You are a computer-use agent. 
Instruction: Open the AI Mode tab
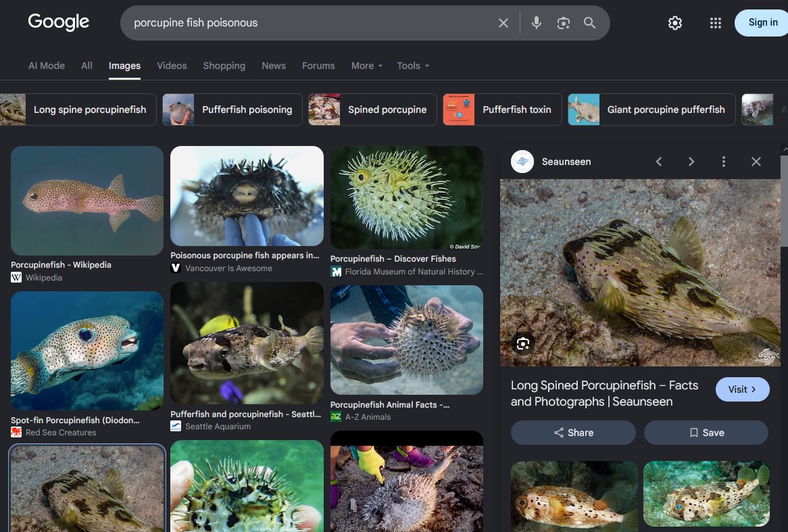tap(47, 66)
